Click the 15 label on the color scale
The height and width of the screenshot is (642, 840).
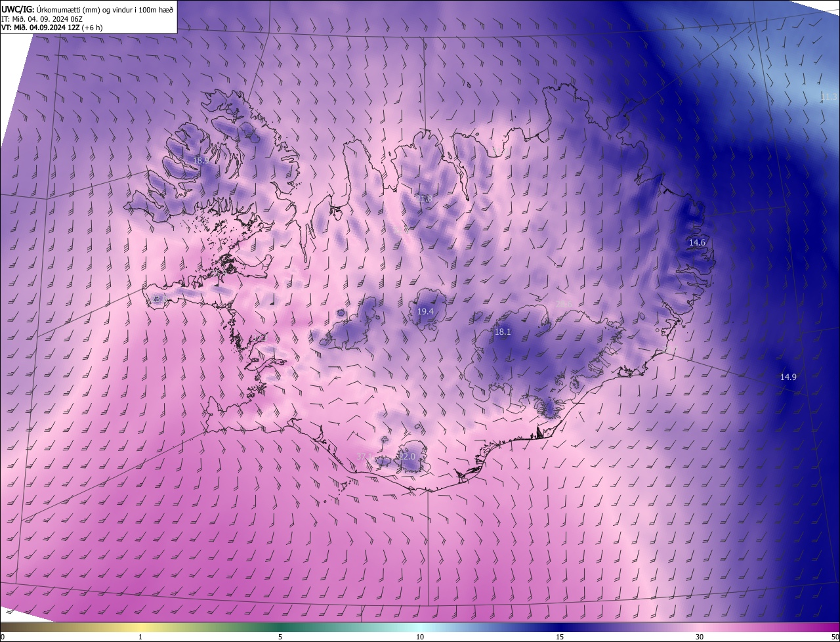coord(560,637)
